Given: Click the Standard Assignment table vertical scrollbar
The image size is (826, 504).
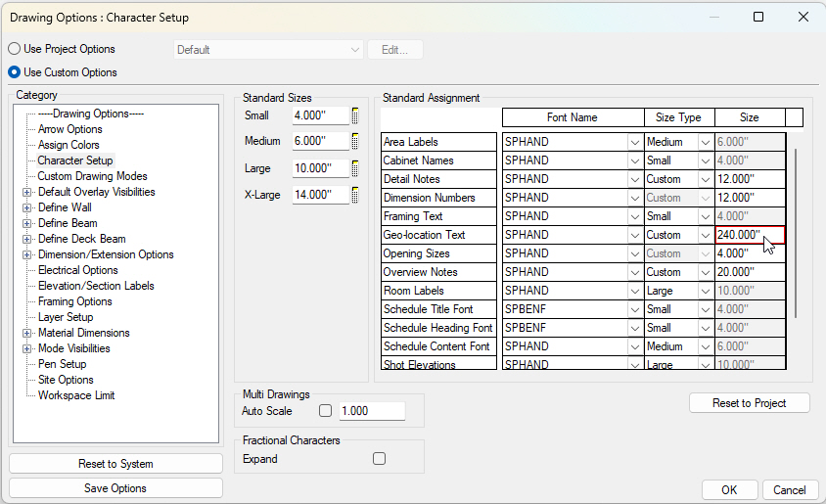Looking at the screenshot, I should click(x=795, y=233).
